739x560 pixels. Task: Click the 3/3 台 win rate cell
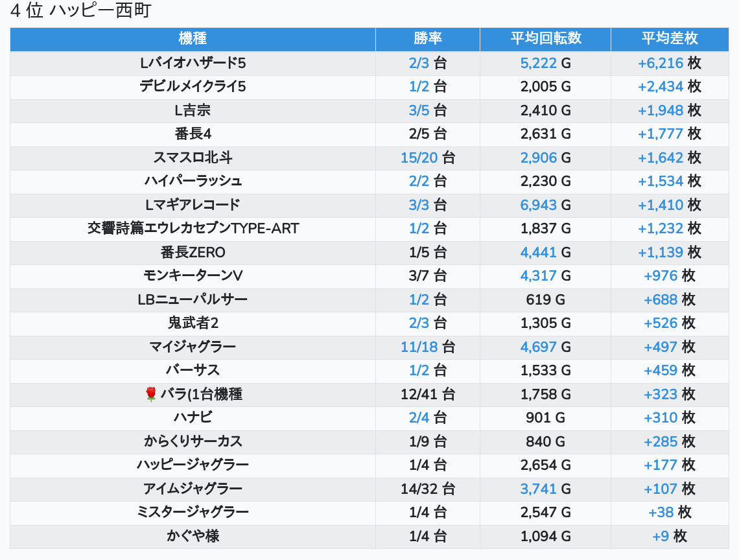(x=427, y=205)
